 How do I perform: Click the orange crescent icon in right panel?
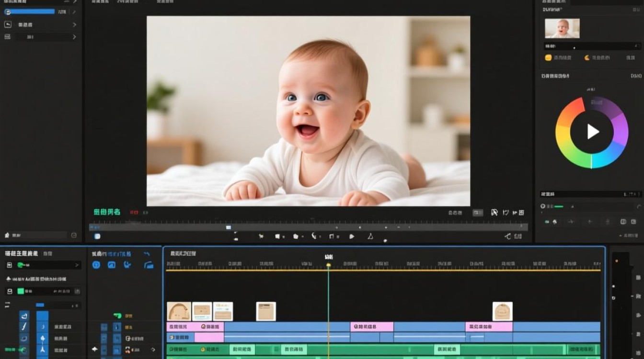[587, 57]
